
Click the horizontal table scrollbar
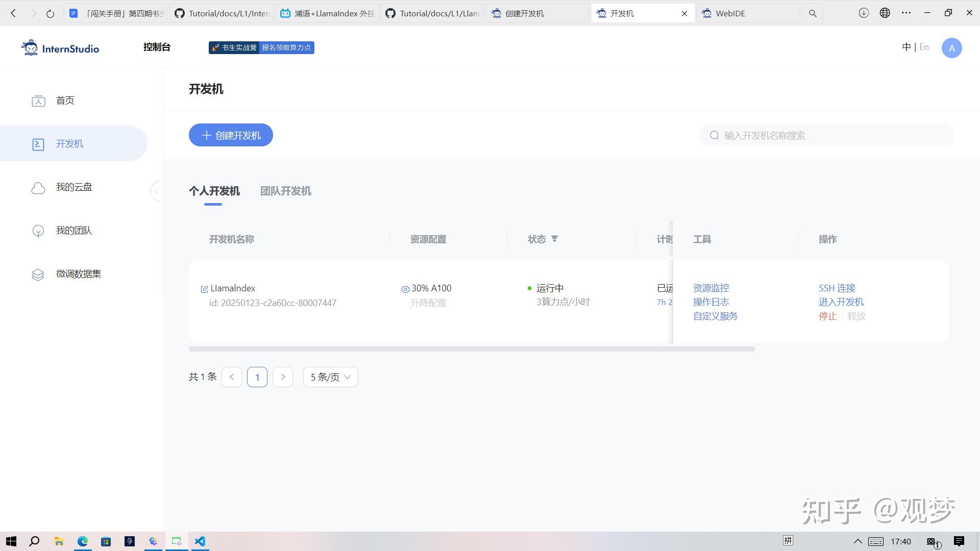click(472, 349)
